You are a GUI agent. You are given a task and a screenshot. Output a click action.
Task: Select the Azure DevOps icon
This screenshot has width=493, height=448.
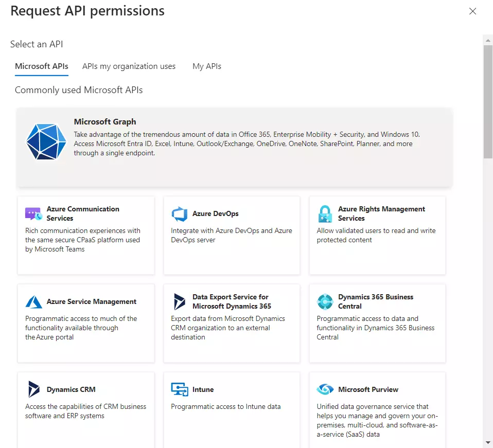[179, 213]
